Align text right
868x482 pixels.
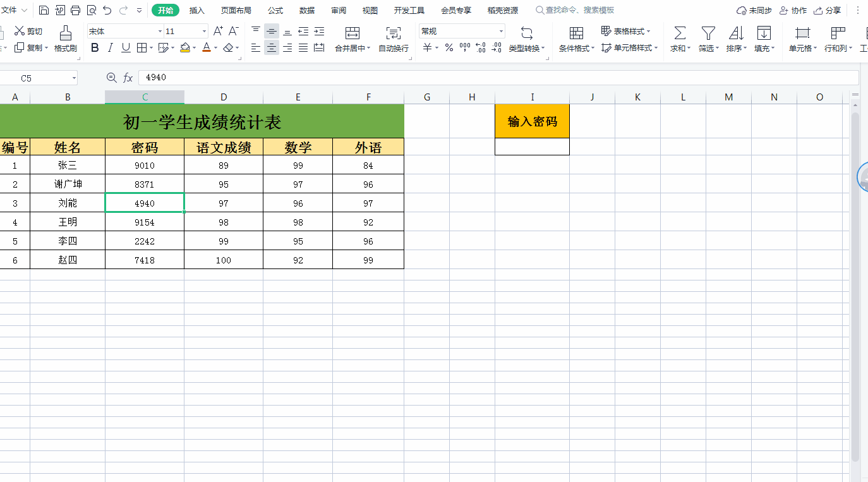point(287,47)
